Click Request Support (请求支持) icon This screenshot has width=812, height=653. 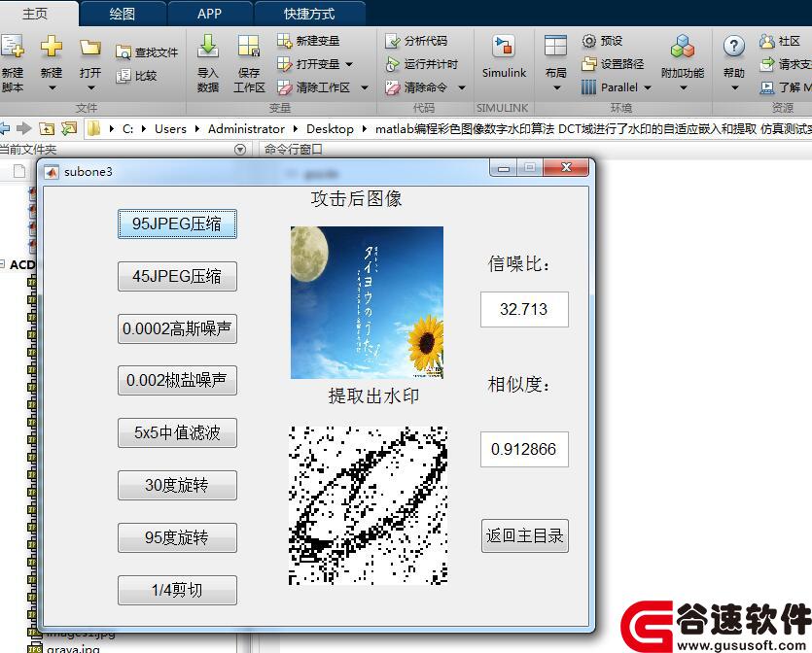click(x=767, y=63)
